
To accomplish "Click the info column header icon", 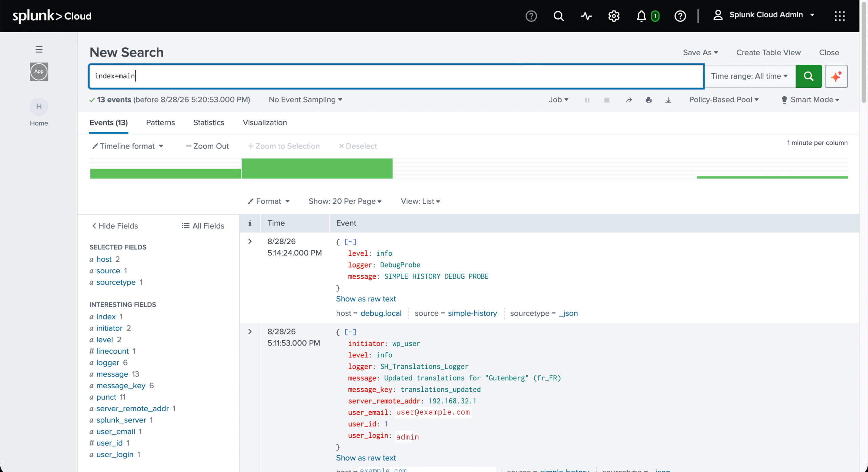I will coord(250,223).
